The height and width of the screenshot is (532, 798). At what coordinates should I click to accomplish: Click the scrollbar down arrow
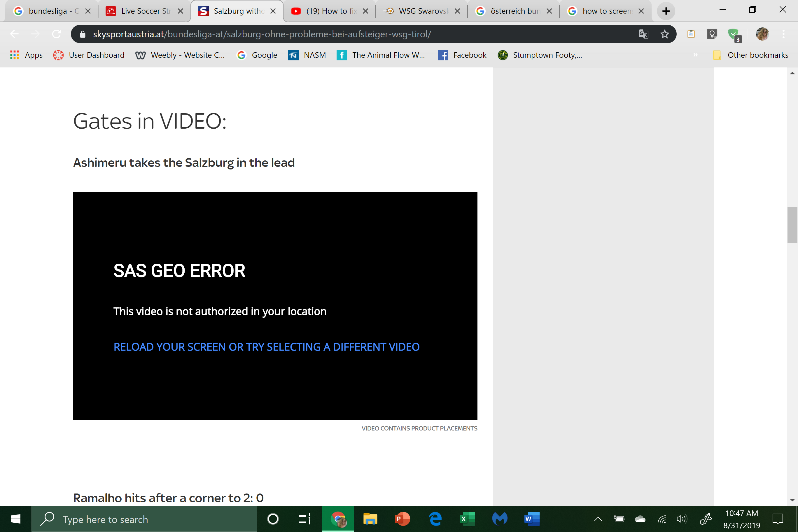pos(792,500)
